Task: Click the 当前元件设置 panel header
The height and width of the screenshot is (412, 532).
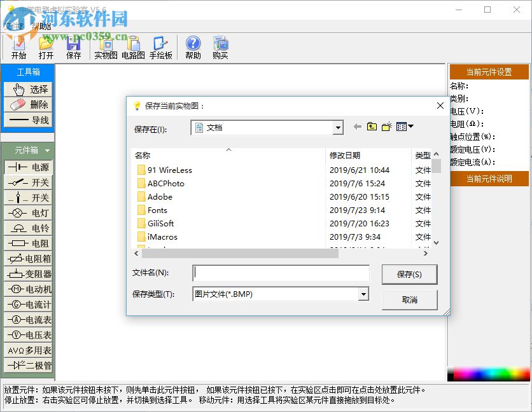Action: coord(489,72)
